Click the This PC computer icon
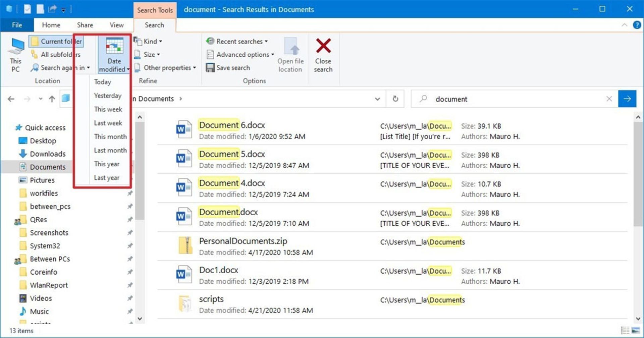This screenshot has height=338, width=644. pos(16,47)
